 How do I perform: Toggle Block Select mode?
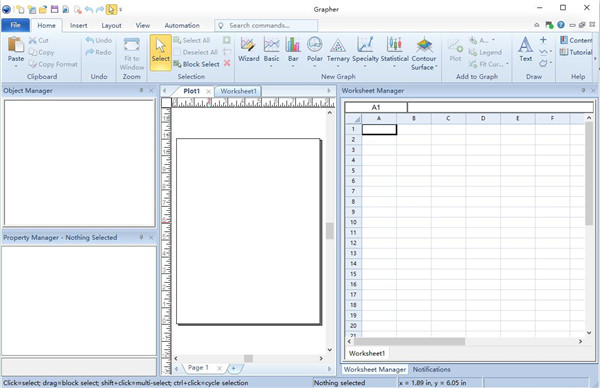(197, 64)
